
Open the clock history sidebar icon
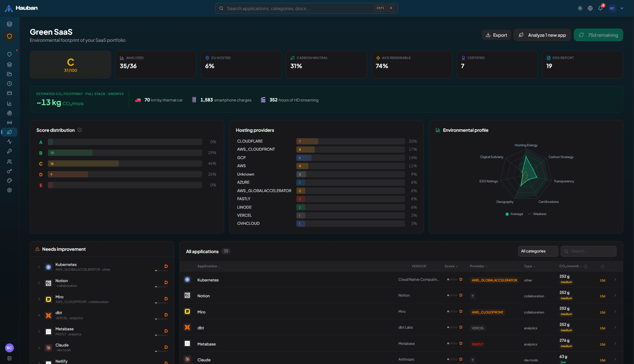coord(9,84)
